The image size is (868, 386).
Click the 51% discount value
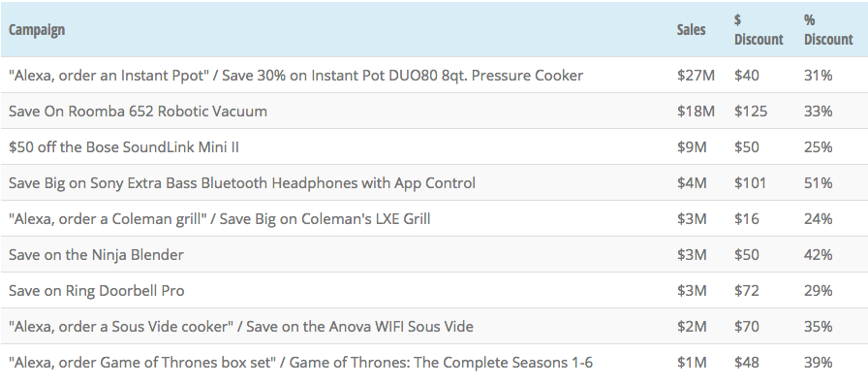[819, 183]
